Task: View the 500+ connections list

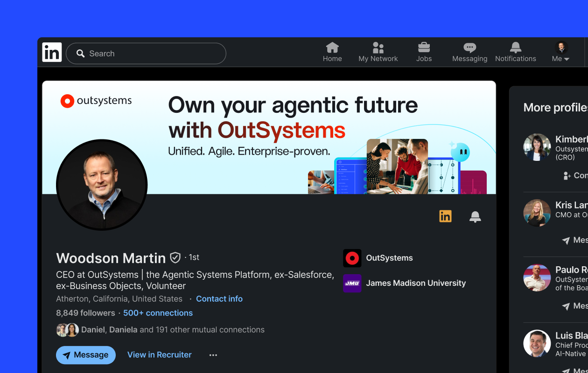Action: coord(158,313)
